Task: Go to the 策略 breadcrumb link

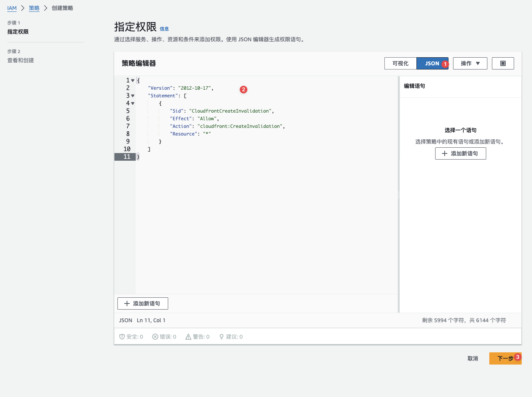Action: tap(34, 8)
